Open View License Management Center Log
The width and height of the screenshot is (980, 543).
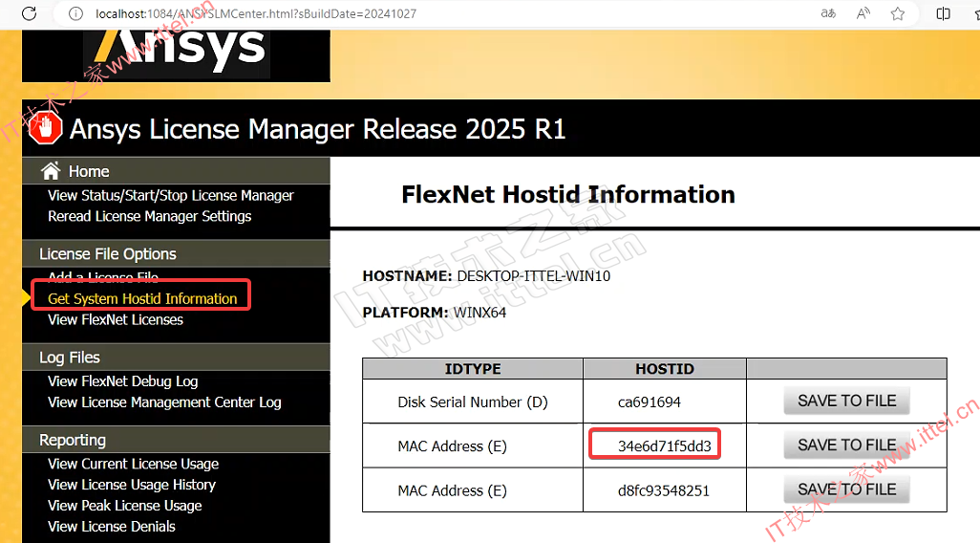coord(164,402)
